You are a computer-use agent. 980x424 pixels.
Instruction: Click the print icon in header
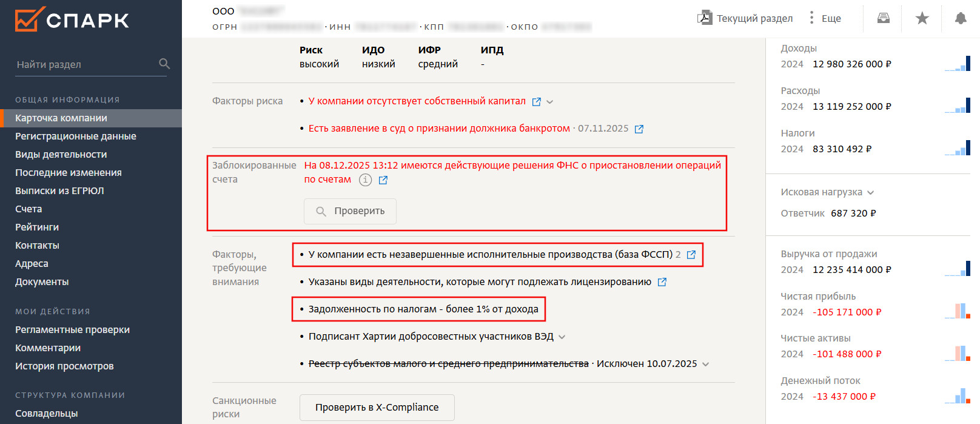coord(884,18)
